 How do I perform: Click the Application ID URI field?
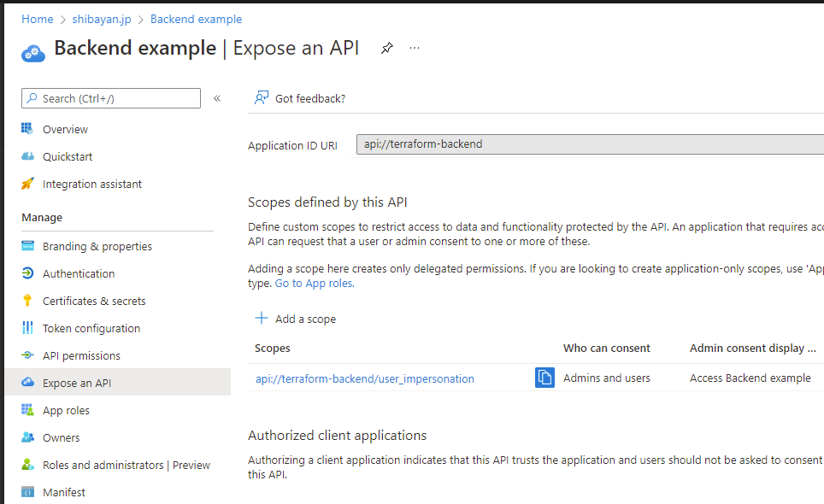590,144
